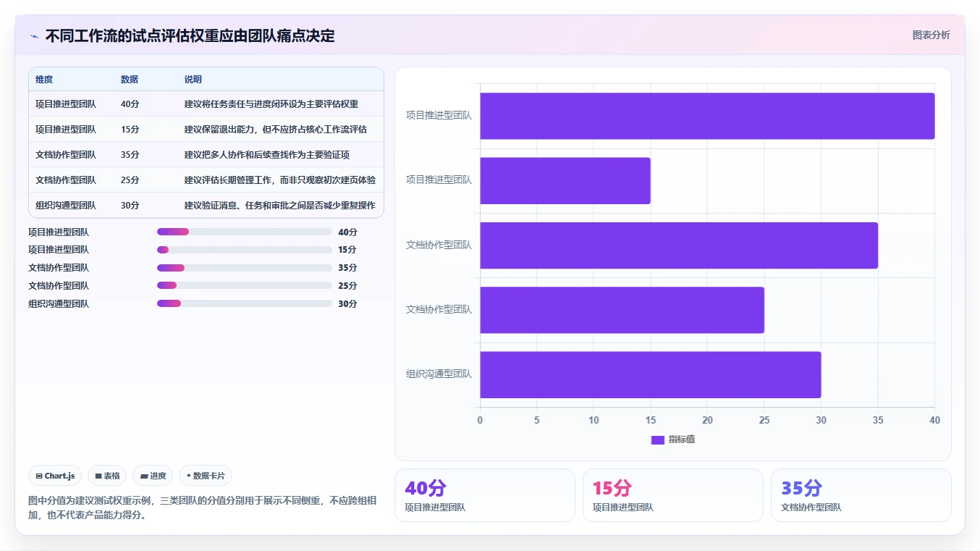Screen dimensions: 980x551
Task: Open the 40分 项目推进型团队 data card
Action: [485, 495]
